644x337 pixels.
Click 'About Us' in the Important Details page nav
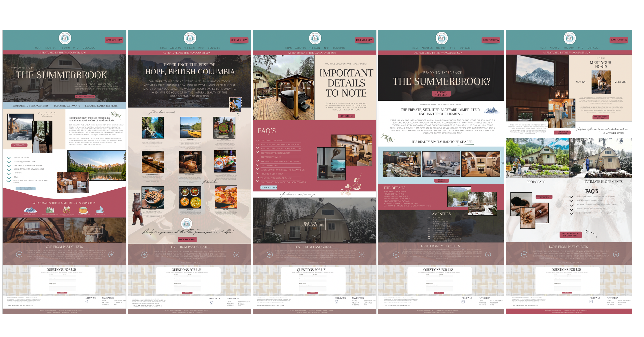[x=300, y=48]
